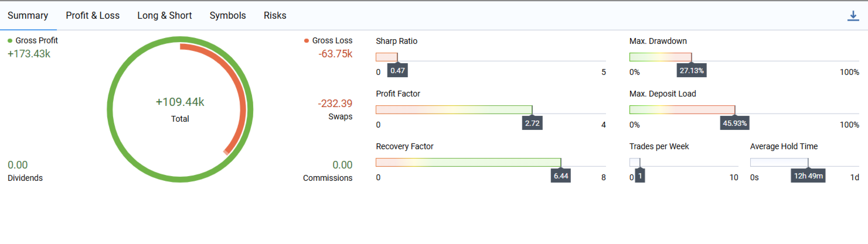Go to the Risks tab
This screenshot has height=244, width=868.
275,16
